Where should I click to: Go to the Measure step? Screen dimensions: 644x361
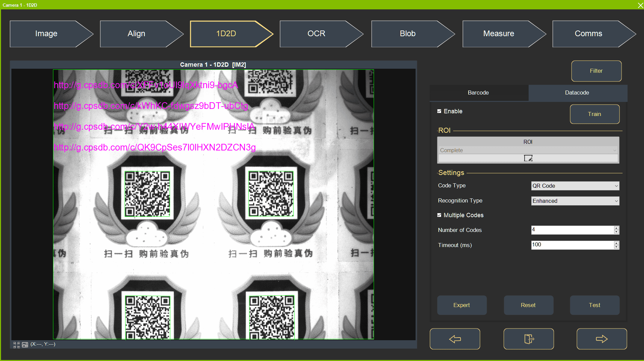coord(504,34)
